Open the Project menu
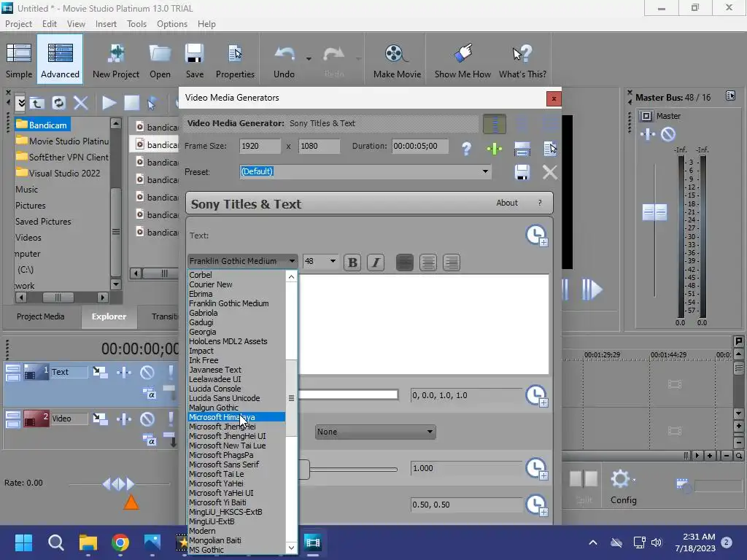This screenshot has width=747, height=560. click(18, 24)
